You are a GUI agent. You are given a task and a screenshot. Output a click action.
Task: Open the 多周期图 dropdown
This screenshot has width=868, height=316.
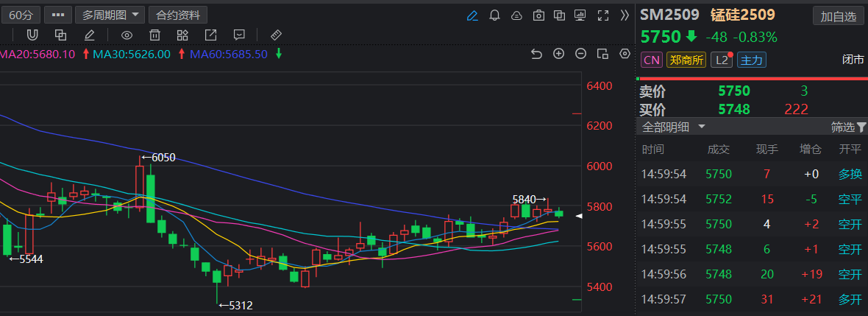click(110, 15)
